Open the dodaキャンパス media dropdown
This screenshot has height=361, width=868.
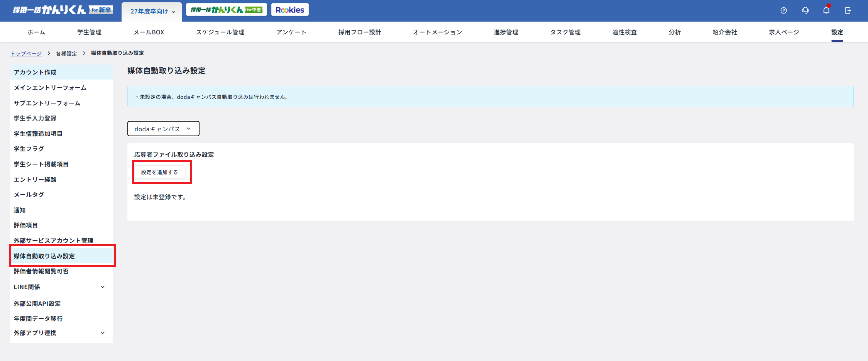click(x=163, y=129)
